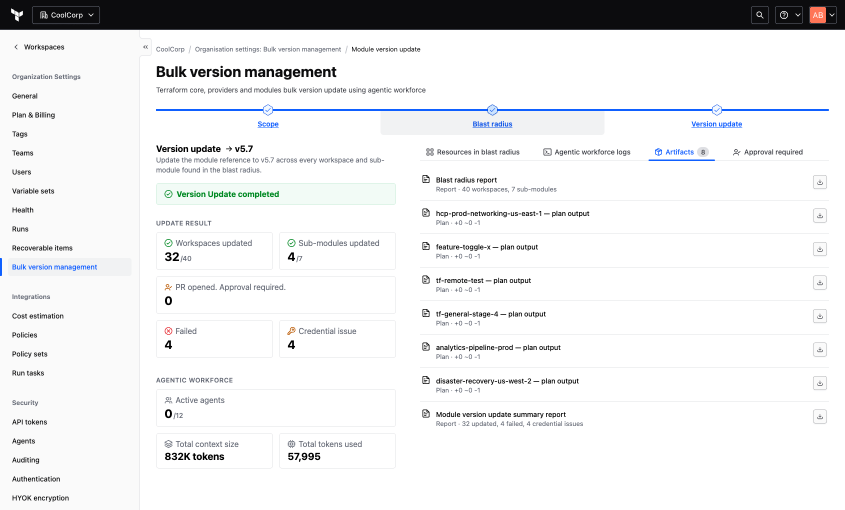Switch to Resources in blast radius tab

pos(473,152)
